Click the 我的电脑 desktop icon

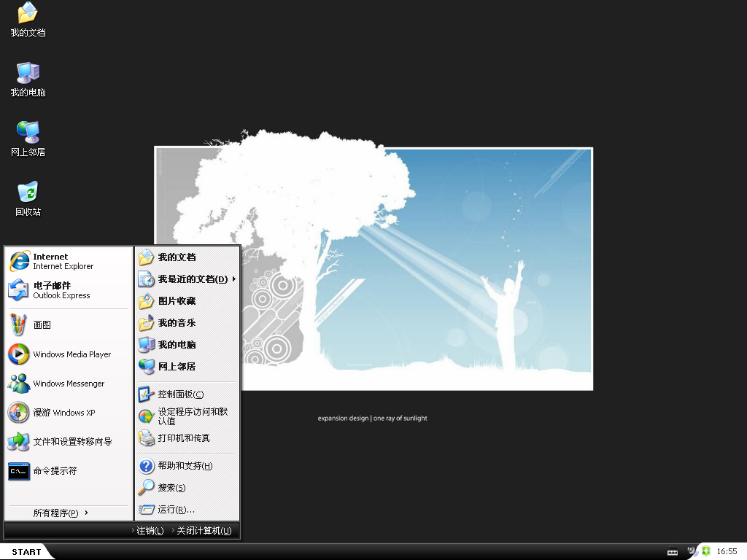click(x=28, y=78)
